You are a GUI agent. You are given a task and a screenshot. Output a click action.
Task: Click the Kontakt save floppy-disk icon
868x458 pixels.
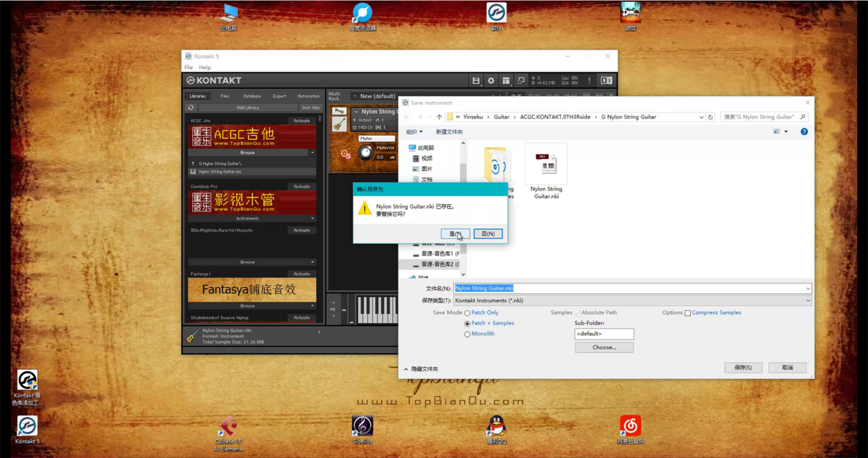click(476, 80)
